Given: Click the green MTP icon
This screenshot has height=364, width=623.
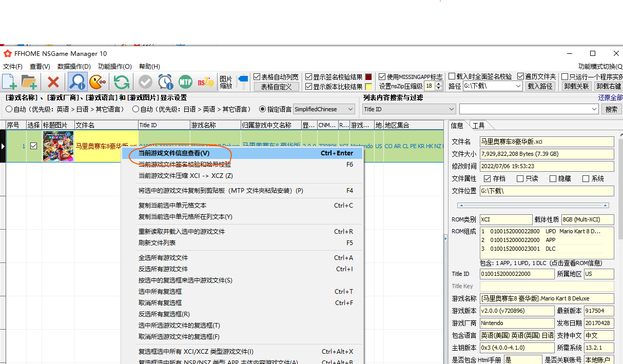Looking at the screenshot, I should [x=185, y=82].
